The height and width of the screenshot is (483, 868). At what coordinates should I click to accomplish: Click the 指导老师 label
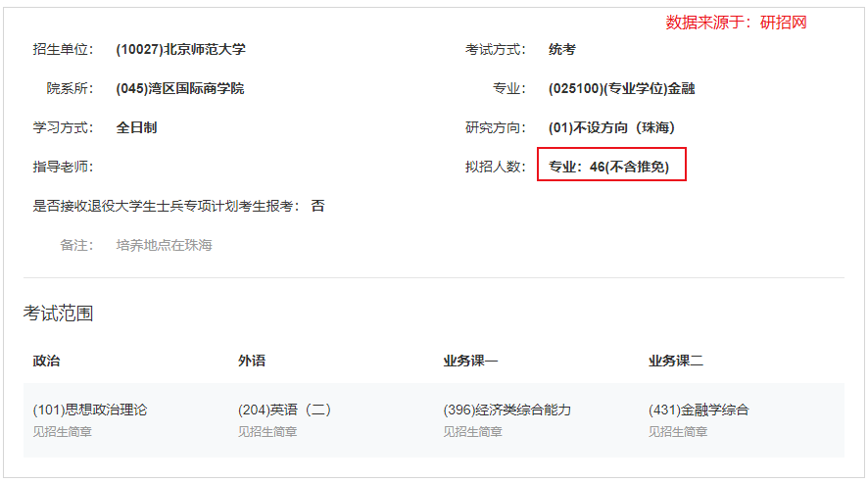click(63, 167)
